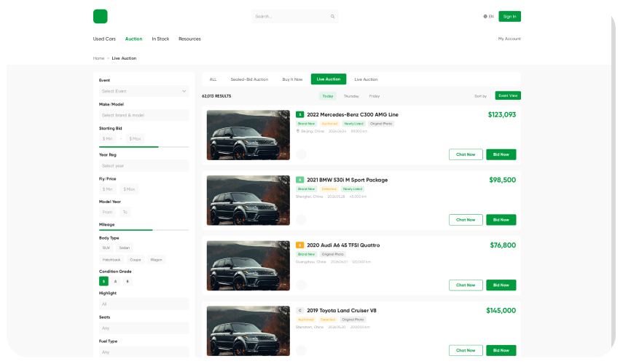
Task: Open the Used Cars navigation menu
Action: (104, 39)
